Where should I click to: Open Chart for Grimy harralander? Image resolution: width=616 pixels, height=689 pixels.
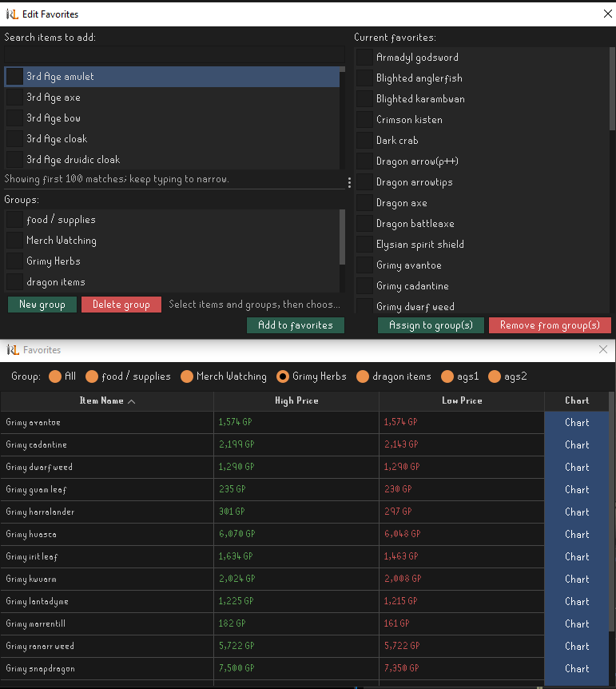[x=577, y=512]
